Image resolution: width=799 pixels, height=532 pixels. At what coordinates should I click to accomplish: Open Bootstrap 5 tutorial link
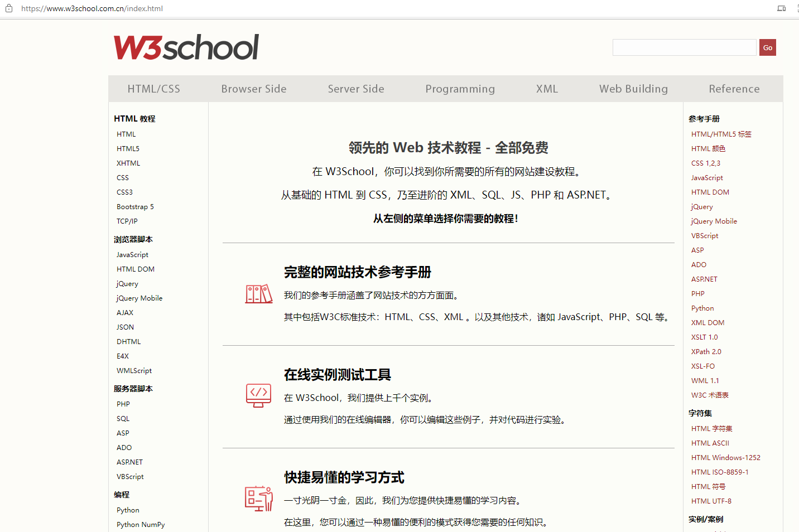pyautogui.click(x=135, y=206)
